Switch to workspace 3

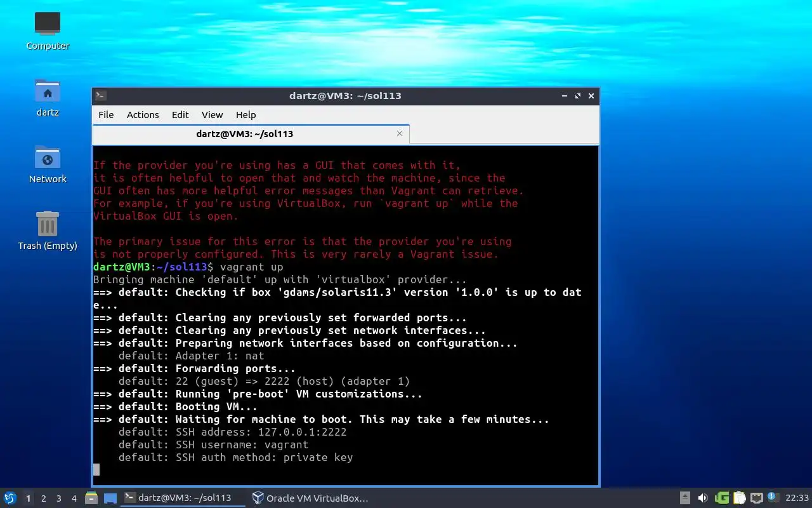(x=59, y=498)
